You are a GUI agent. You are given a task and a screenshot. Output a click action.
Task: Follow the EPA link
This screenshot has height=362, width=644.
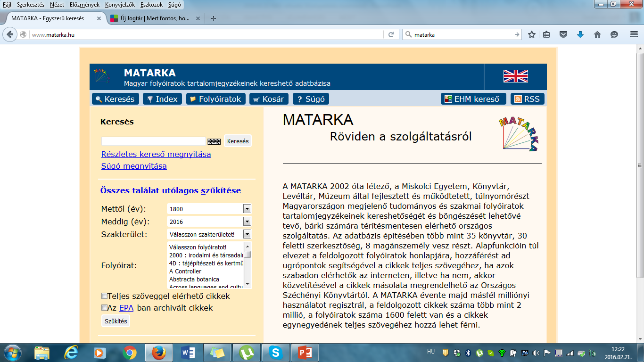(x=126, y=308)
